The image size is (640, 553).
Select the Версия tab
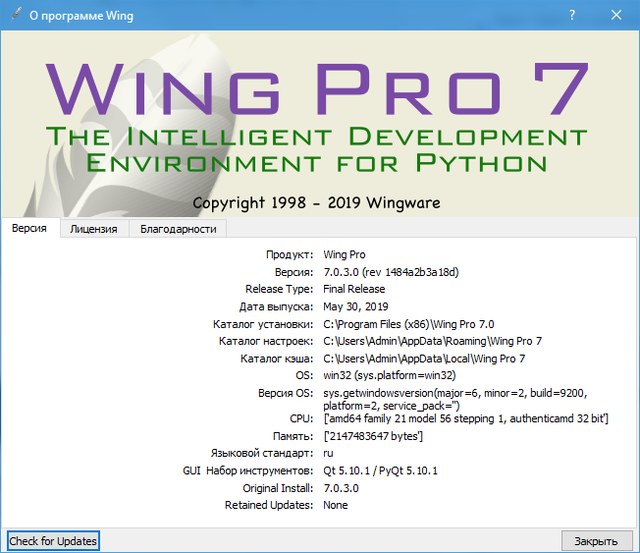pos(30,229)
